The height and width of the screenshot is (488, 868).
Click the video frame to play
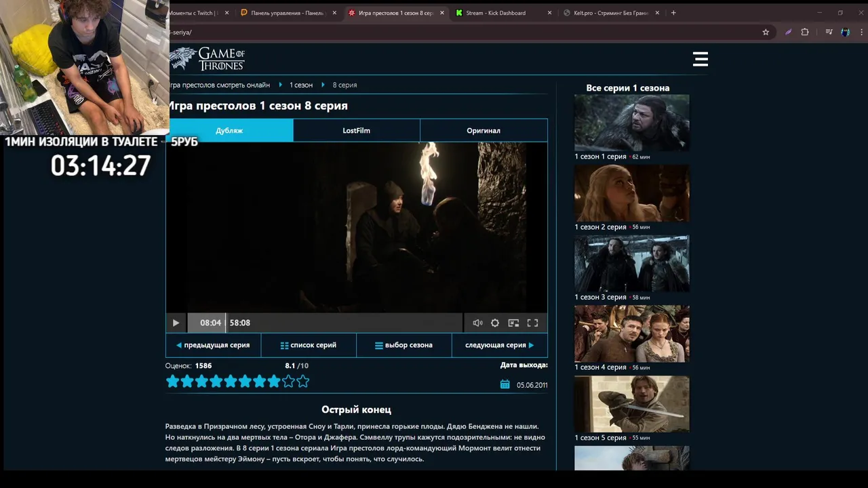[x=357, y=228]
